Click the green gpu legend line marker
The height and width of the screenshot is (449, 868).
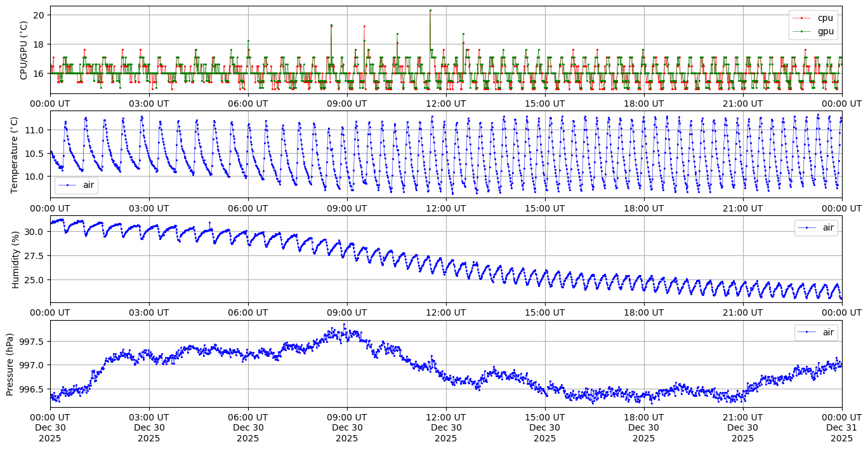click(x=801, y=31)
